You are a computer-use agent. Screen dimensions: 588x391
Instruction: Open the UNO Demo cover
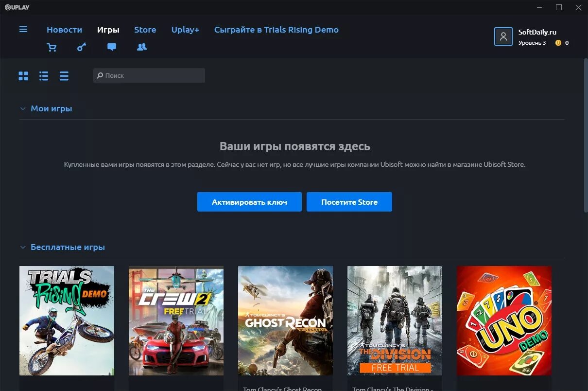pyautogui.click(x=504, y=320)
